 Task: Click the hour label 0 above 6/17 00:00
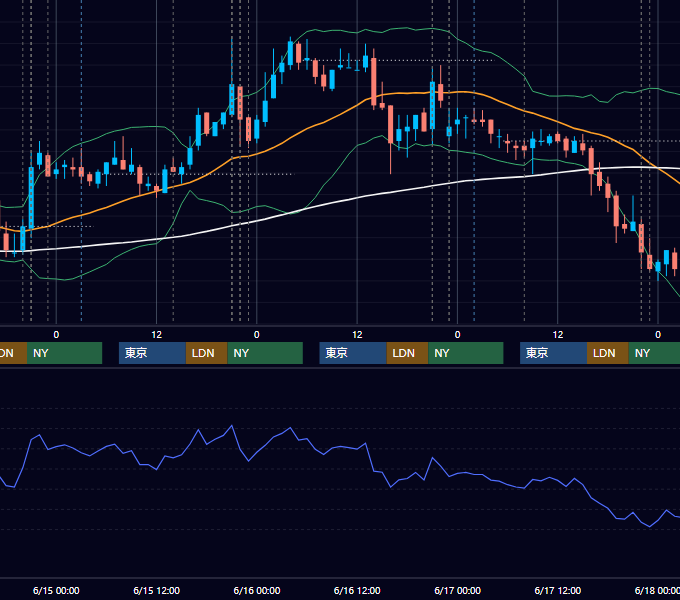click(458, 335)
